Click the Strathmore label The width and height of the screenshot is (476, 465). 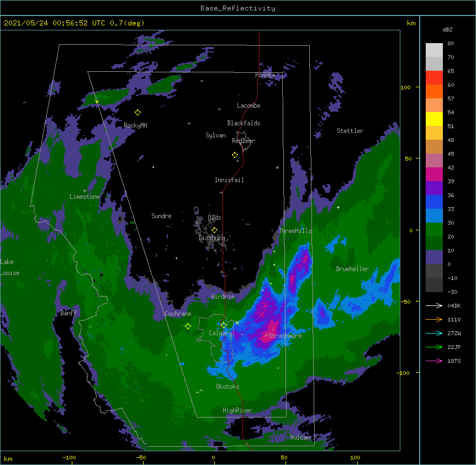pyautogui.click(x=285, y=336)
